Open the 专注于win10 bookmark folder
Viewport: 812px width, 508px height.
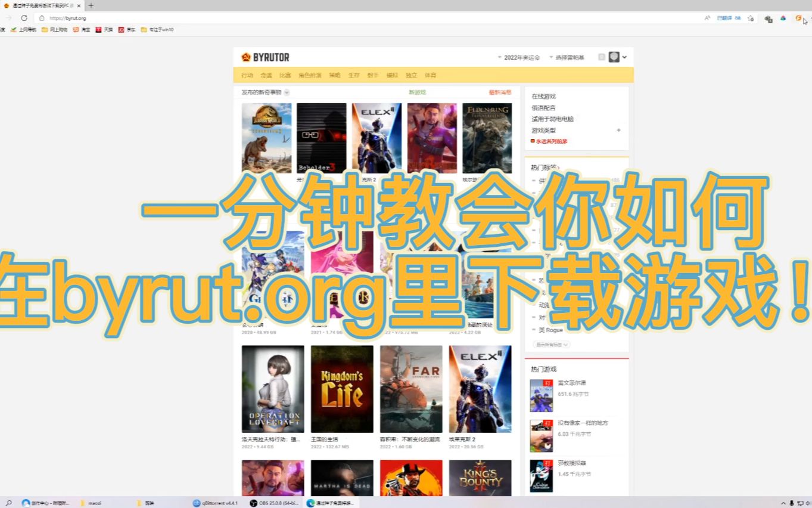tap(157, 29)
